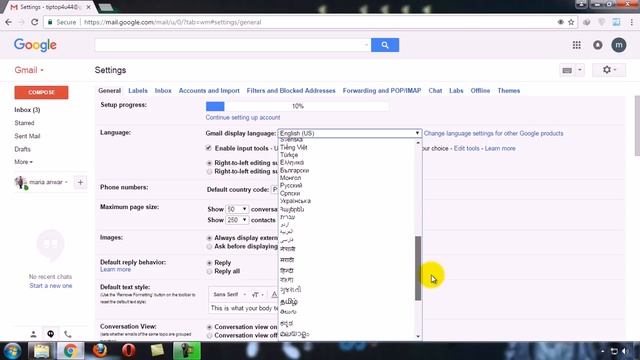Screen dimensions: 640x360
Task: Switch to the Inbox settings tab
Action: pos(163,91)
